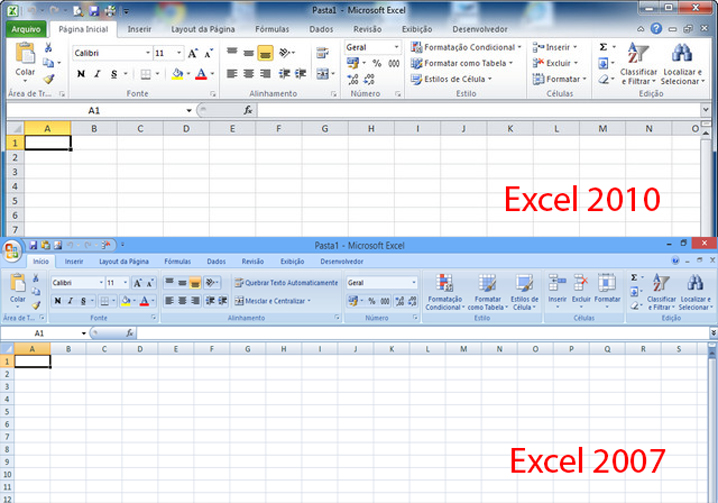This screenshot has width=718, height=503.
Task: Click Classificar e Filtrar in Excel 2010
Action: click(x=638, y=64)
